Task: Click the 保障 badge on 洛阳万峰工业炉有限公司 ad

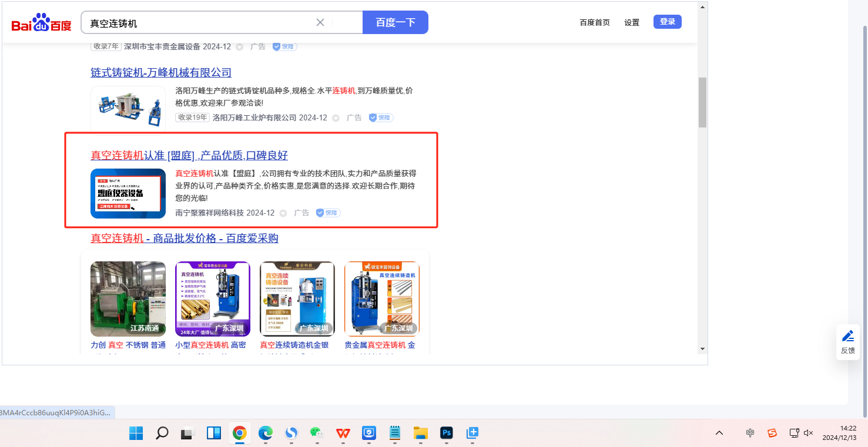Action: pyautogui.click(x=381, y=117)
